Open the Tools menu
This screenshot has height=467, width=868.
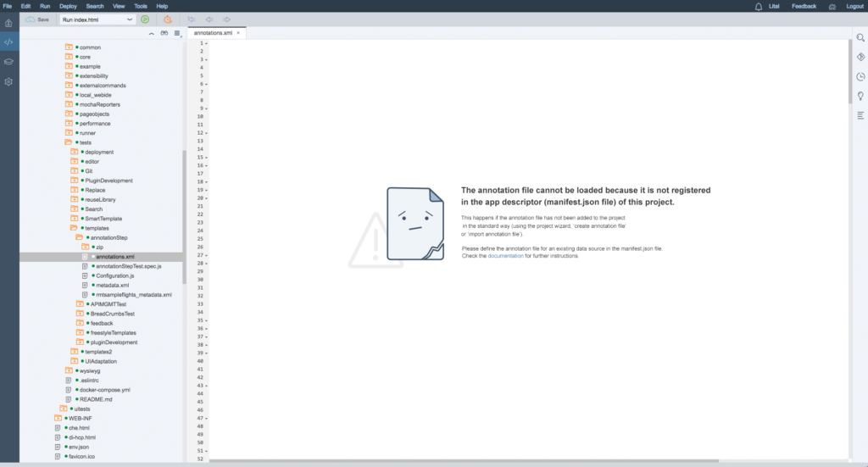[141, 6]
